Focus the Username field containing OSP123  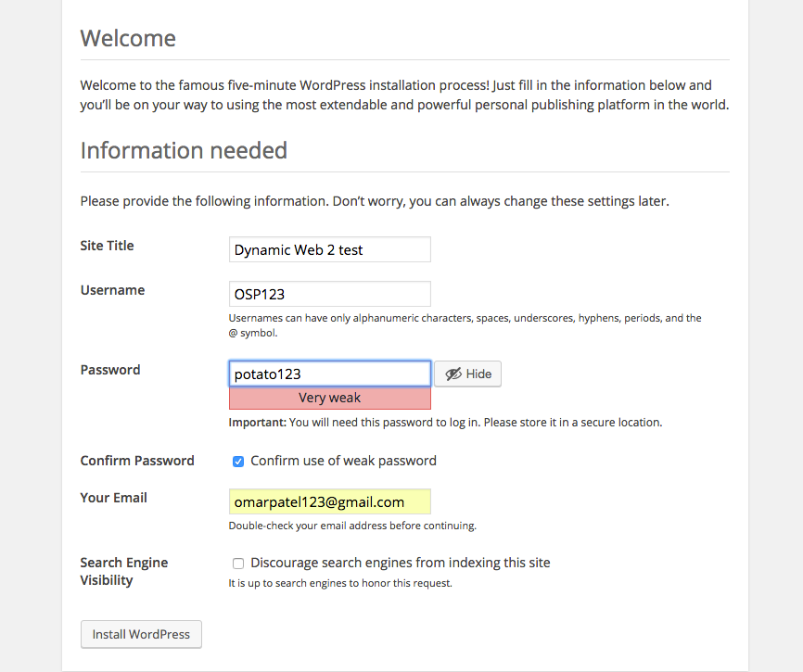pos(330,294)
